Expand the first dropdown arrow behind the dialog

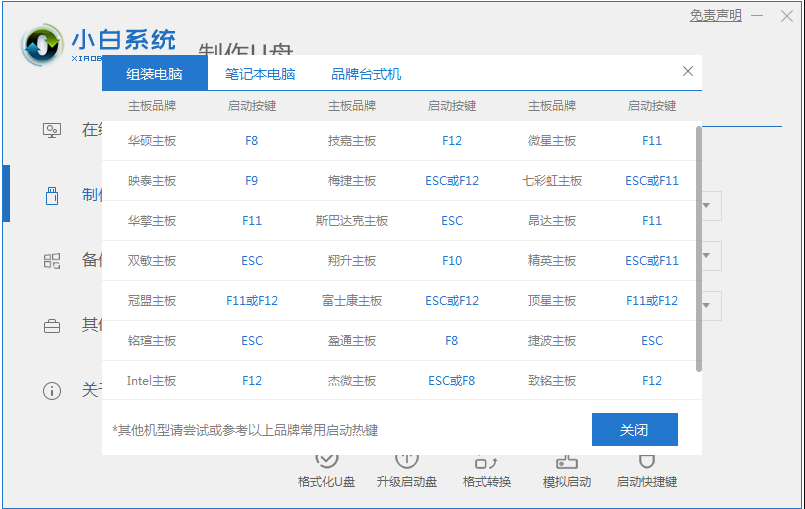tap(710, 207)
